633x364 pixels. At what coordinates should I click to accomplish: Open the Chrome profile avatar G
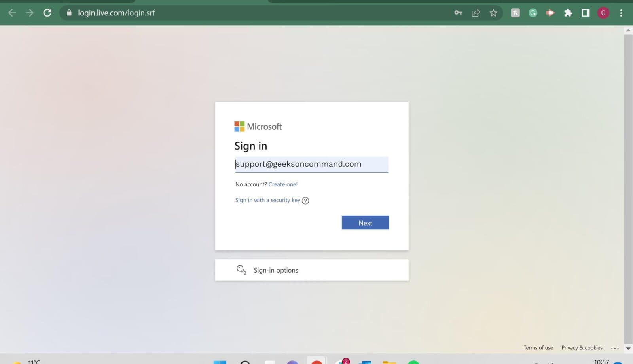click(603, 13)
